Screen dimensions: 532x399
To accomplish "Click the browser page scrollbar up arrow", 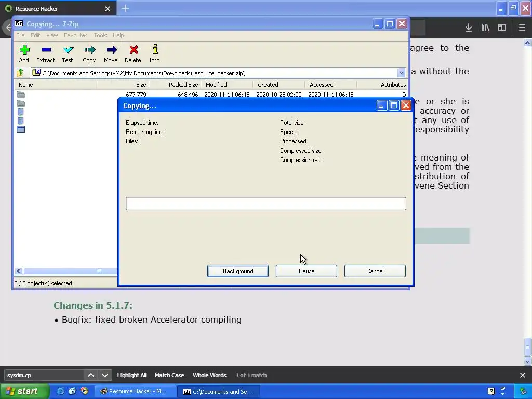I will (x=527, y=43).
